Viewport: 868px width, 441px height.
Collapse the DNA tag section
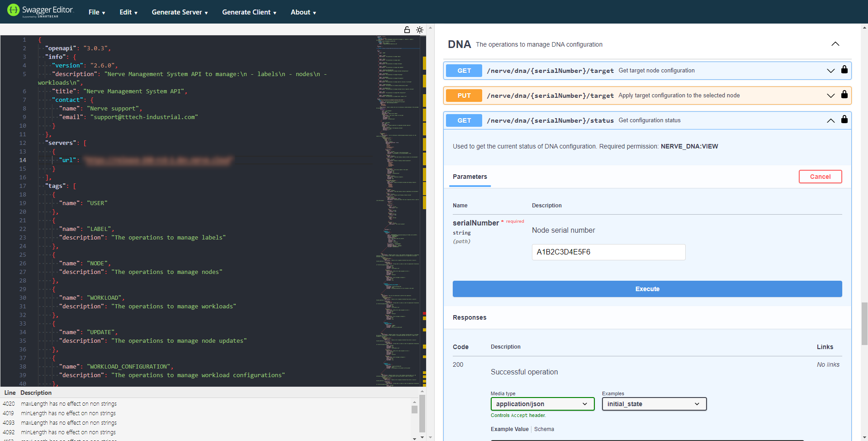835,44
